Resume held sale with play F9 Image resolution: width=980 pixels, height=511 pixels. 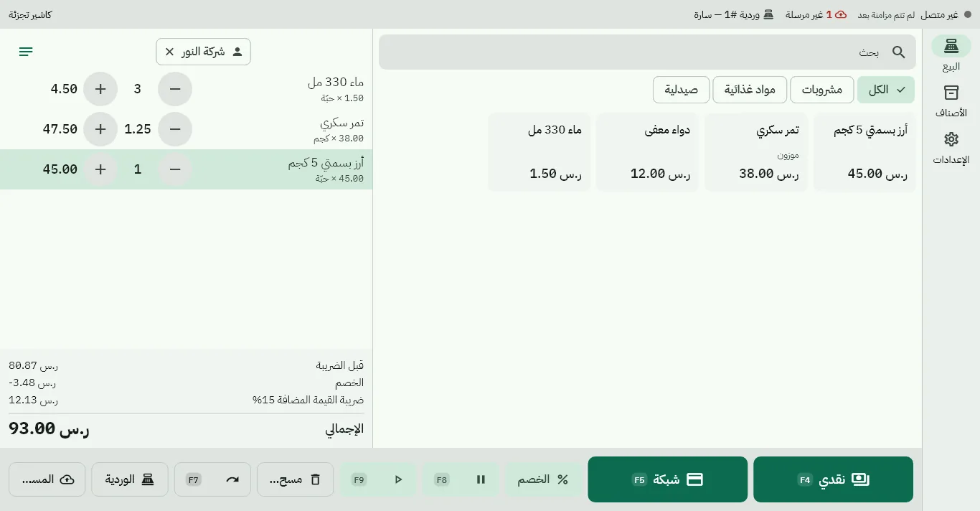pos(378,479)
